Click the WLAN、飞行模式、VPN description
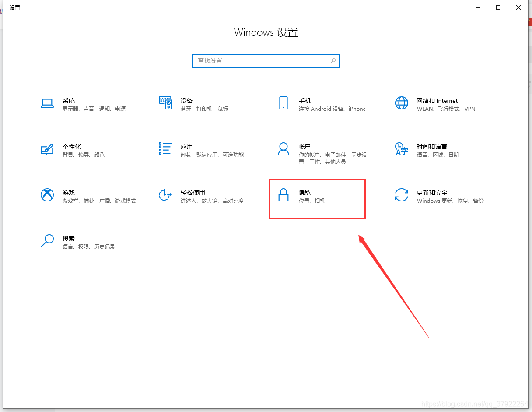The image size is (532, 412). coord(446,109)
